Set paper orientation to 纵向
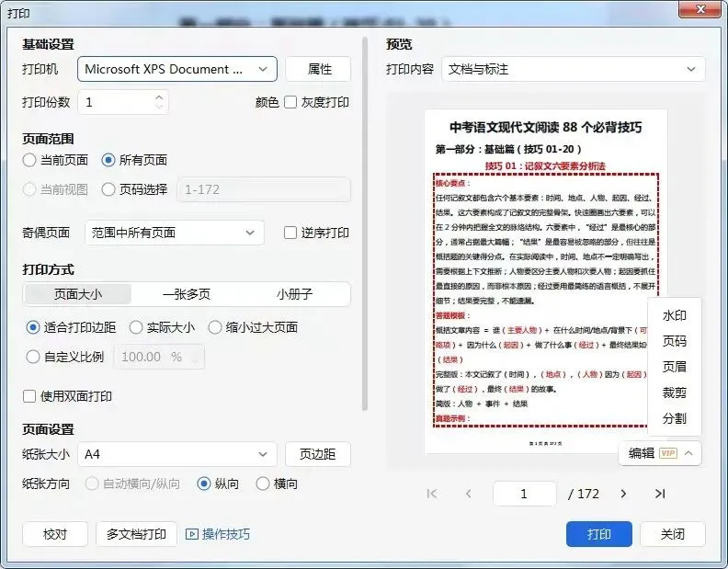 (204, 484)
